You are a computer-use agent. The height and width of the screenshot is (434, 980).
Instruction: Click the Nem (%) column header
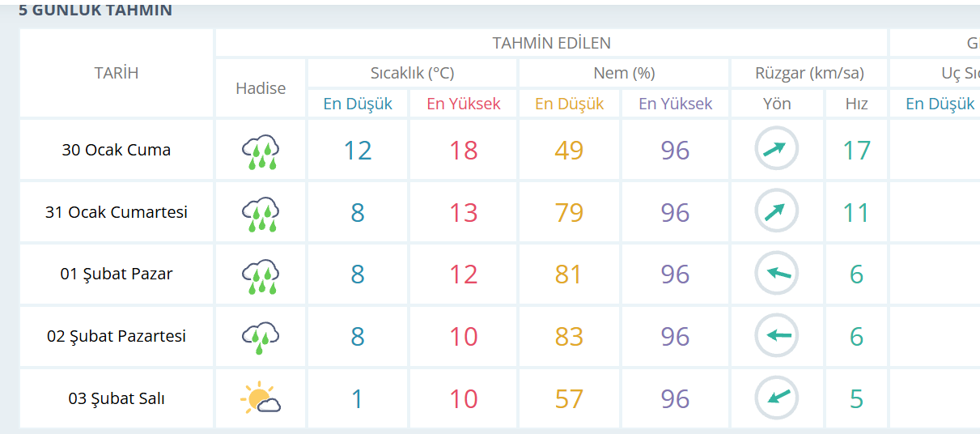[x=624, y=73]
